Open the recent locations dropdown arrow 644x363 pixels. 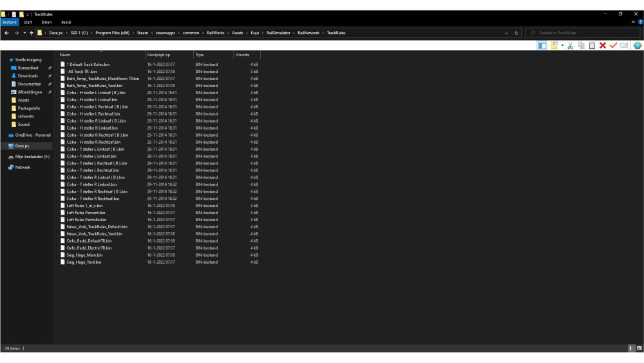coord(24,33)
